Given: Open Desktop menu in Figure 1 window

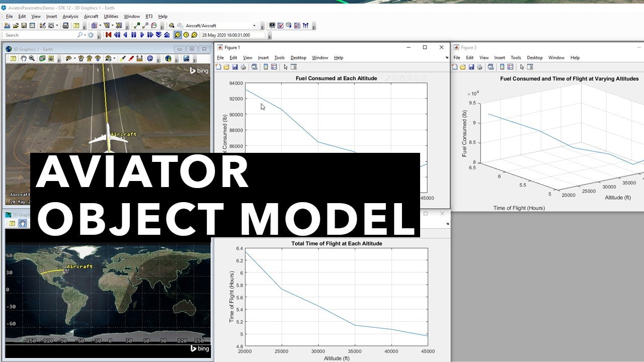Looking at the screenshot, I should click(298, 58).
